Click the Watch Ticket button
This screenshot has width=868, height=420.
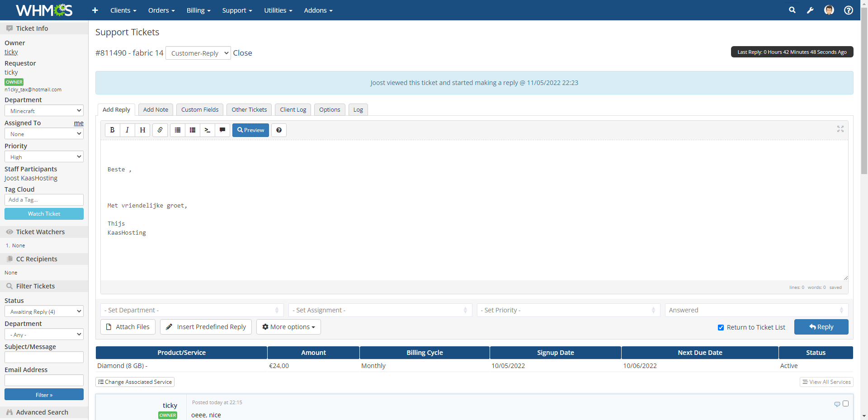click(x=44, y=214)
